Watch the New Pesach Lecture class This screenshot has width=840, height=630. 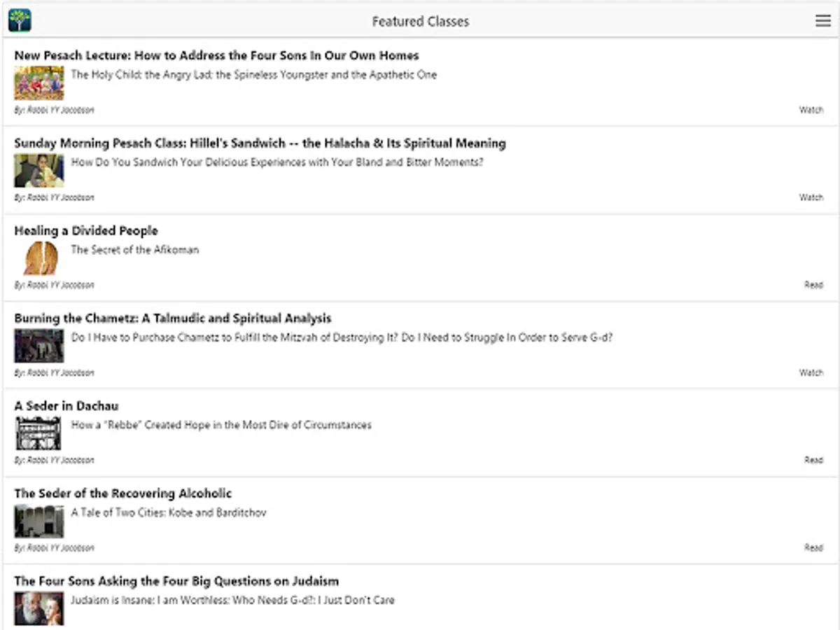pos(811,110)
